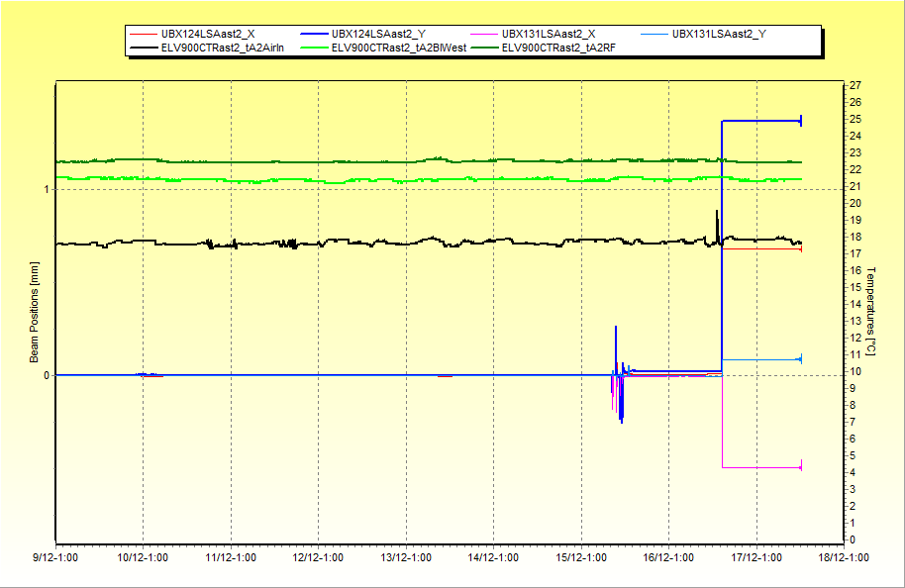Screen dimensions: 905x588
Task: Select the UBX124LSAast2_Y legend label
Action: point(378,35)
